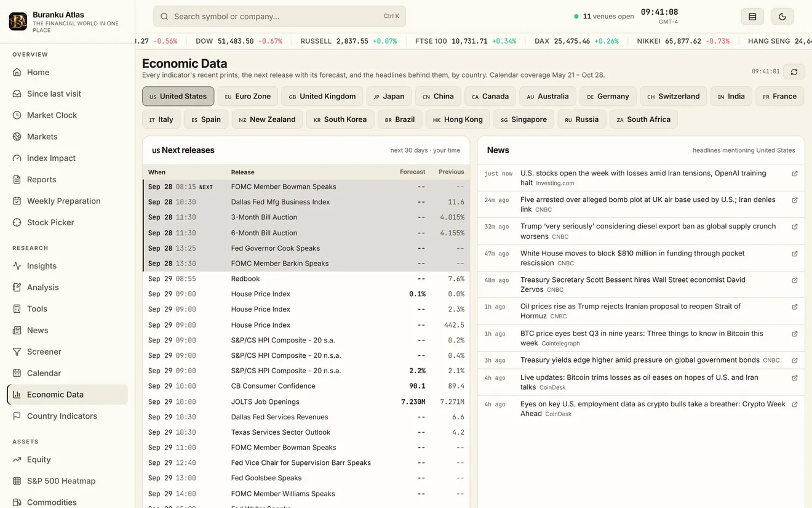Open external link for U.S. stocks headline
The height and width of the screenshot is (508, 812).
[795, 174]
